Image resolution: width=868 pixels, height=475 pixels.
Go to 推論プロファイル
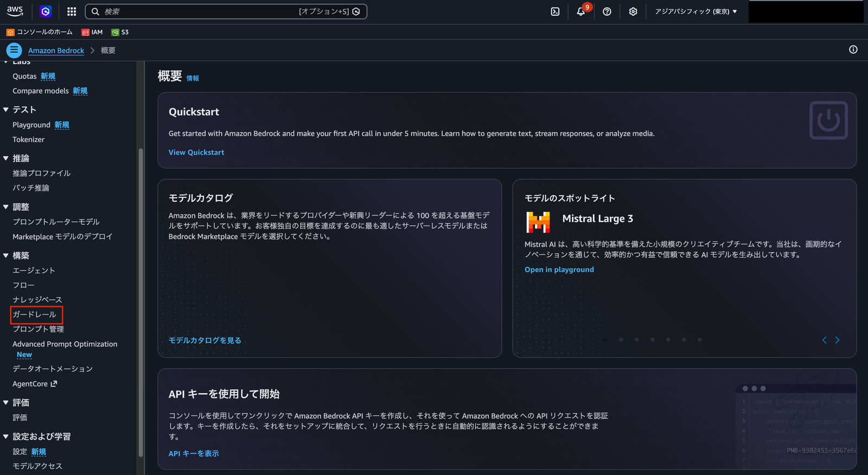coord(42,173)
